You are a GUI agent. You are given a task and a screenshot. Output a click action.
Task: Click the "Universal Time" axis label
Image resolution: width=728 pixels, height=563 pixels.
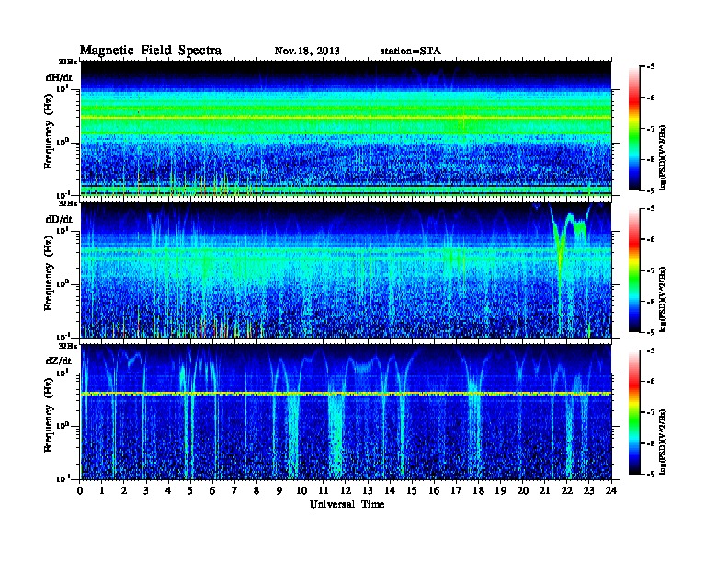[x=347, y=504]
